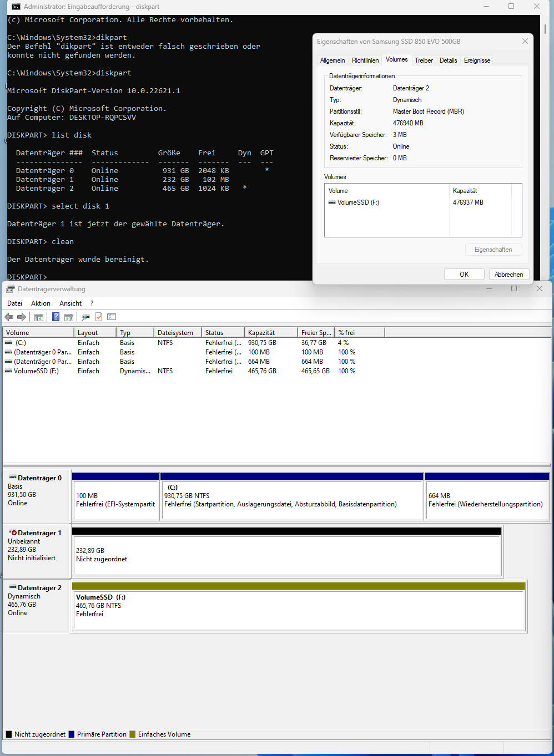Select the 232,89 GB Nicht zugeordnet block
554x756 pixels.
(287, 555)
